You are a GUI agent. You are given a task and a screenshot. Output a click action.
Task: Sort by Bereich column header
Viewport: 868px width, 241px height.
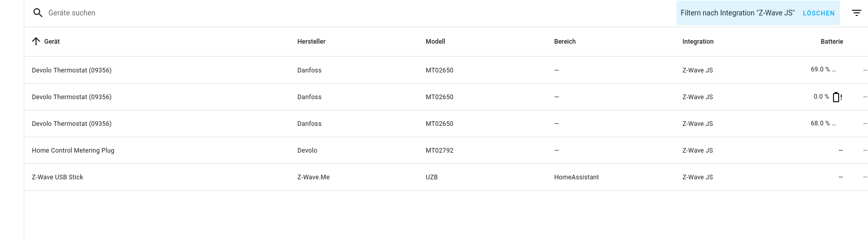565,42
